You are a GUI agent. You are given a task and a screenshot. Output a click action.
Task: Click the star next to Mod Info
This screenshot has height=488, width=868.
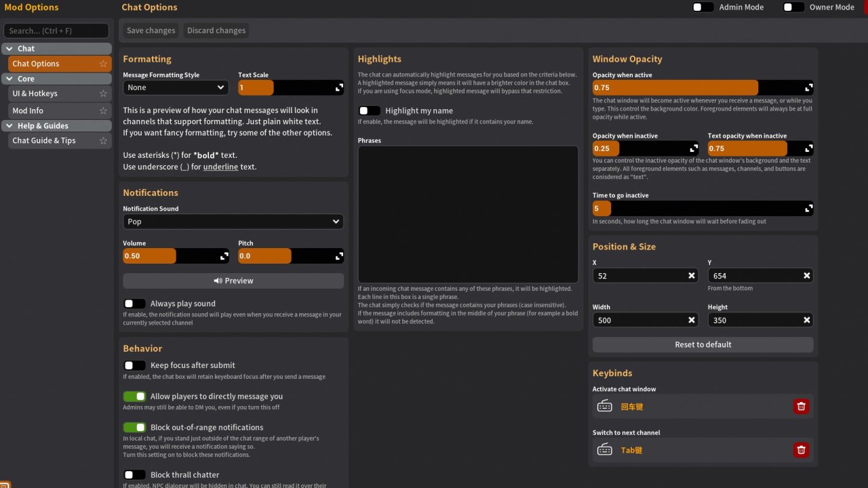(103, 110)
